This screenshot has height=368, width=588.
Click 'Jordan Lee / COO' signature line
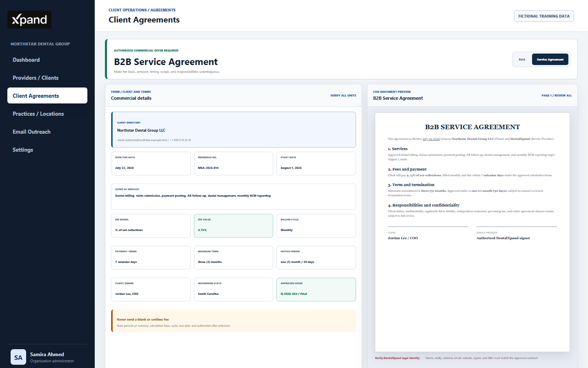tap(403, 238)
